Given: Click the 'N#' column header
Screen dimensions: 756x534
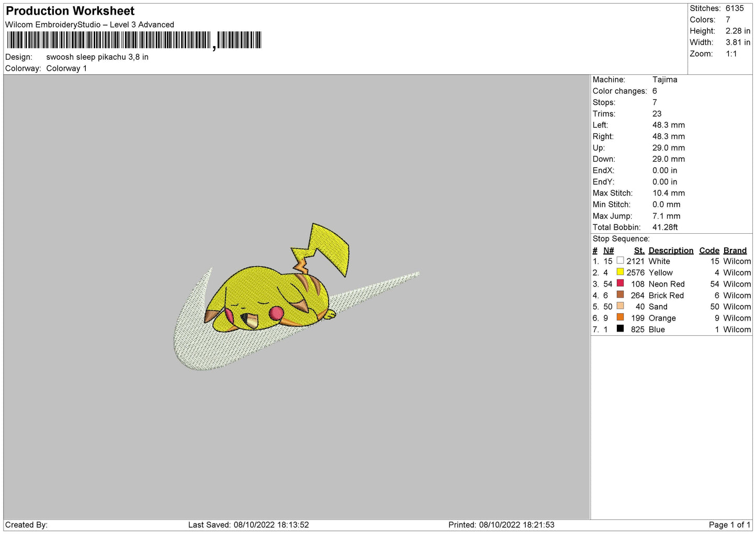Looking at the screenshot, I should coord(608,251).
